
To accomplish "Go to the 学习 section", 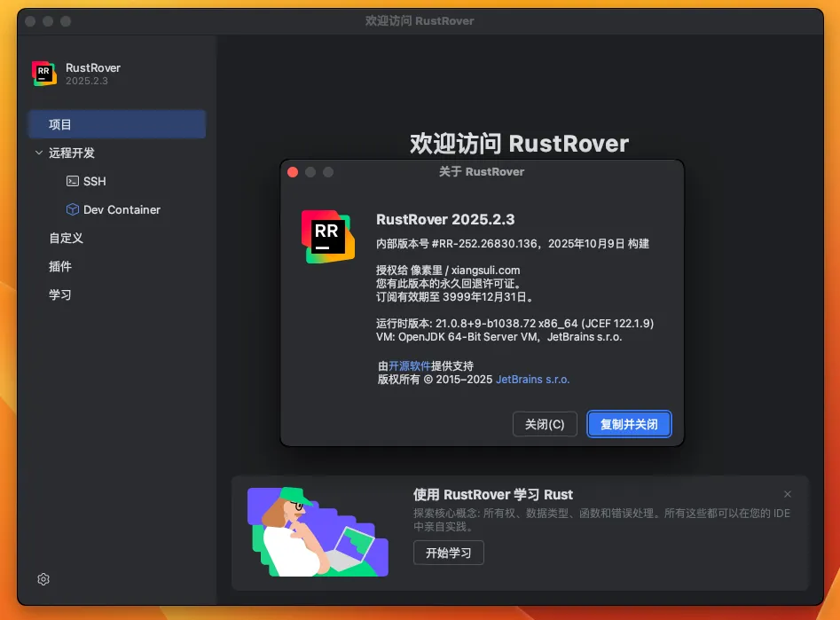I will (60, 294).
